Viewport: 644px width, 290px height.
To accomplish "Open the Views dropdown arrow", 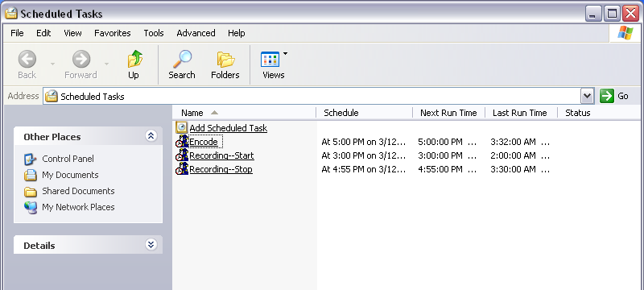I will click(286, 53).
